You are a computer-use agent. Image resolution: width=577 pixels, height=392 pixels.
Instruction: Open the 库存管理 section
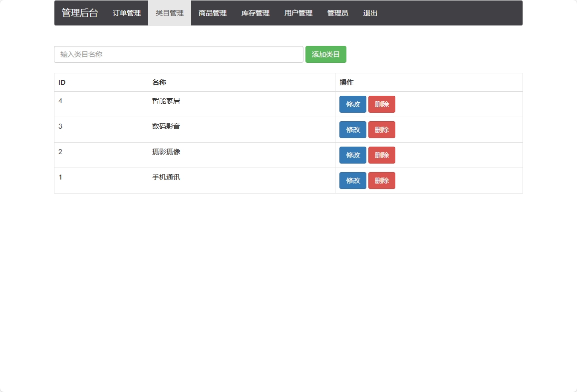point(255,13)
